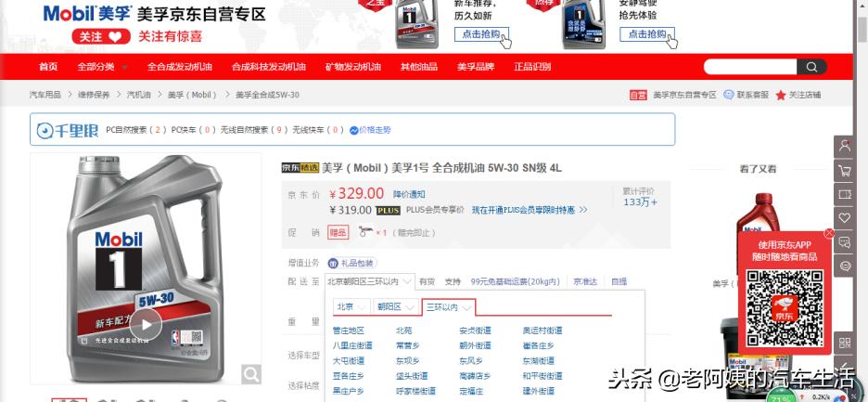Open the account icon in the right sidebar
The width and height of the screenshot is (868, 402).
tap(845, 146)
